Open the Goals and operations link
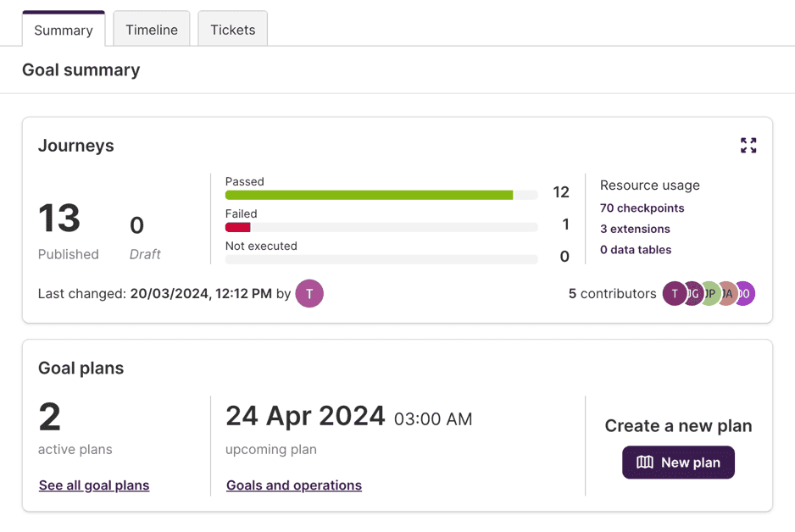 (x=294, y=485)
